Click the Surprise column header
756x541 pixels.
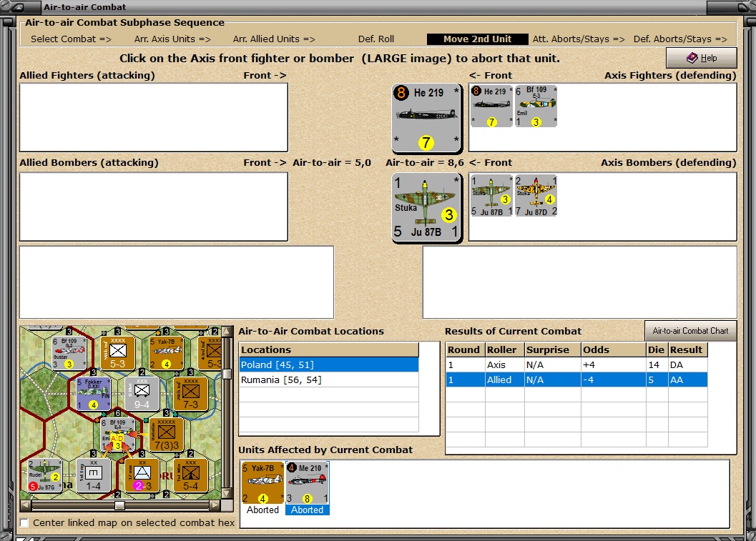pyautogui.click(x=553, y=349)
